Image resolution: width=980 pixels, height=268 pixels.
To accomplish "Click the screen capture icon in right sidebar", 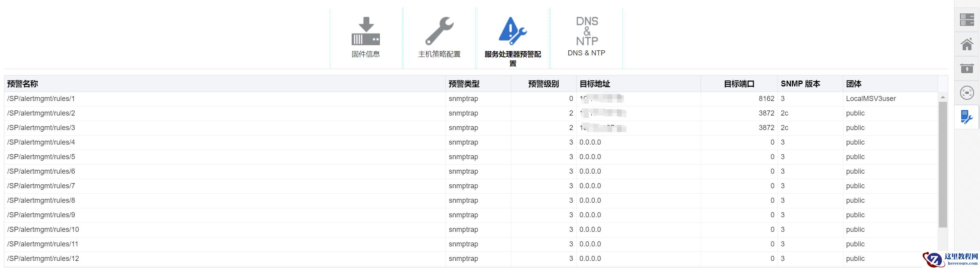I will click(x=967, y=93).
